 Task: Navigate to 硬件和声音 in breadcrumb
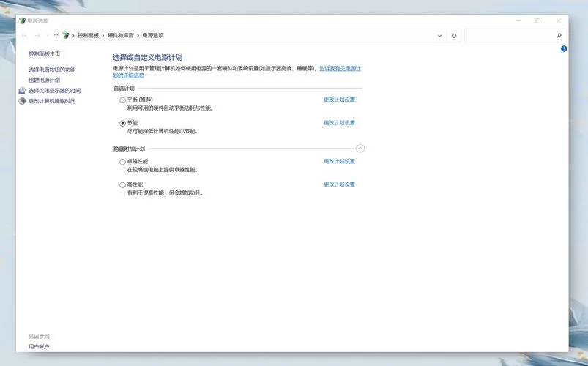[x=120, y=35]
